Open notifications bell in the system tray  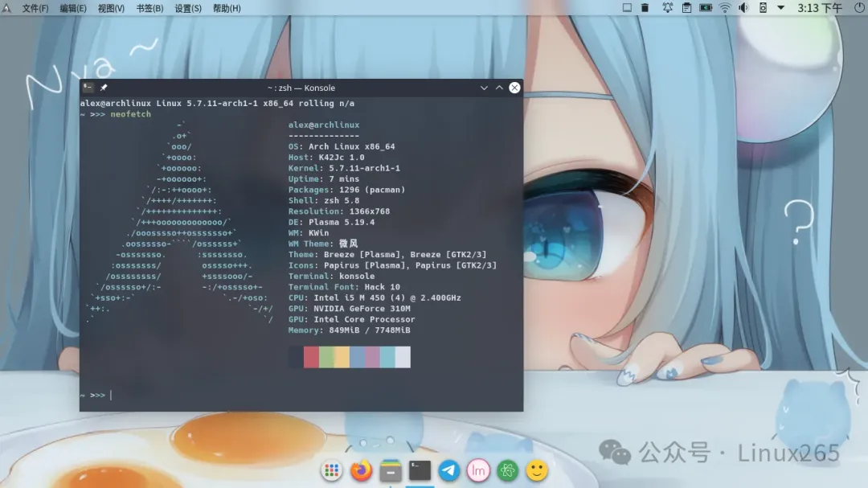tap(668, 8)
